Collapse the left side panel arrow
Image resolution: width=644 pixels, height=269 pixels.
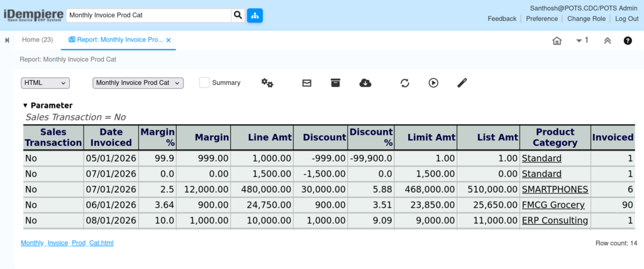[x=7, y=40]
